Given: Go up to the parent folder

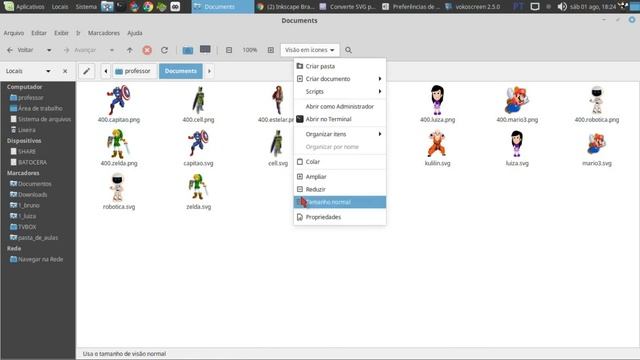Looking at the screenshot, I should click(x=129, y=50).
